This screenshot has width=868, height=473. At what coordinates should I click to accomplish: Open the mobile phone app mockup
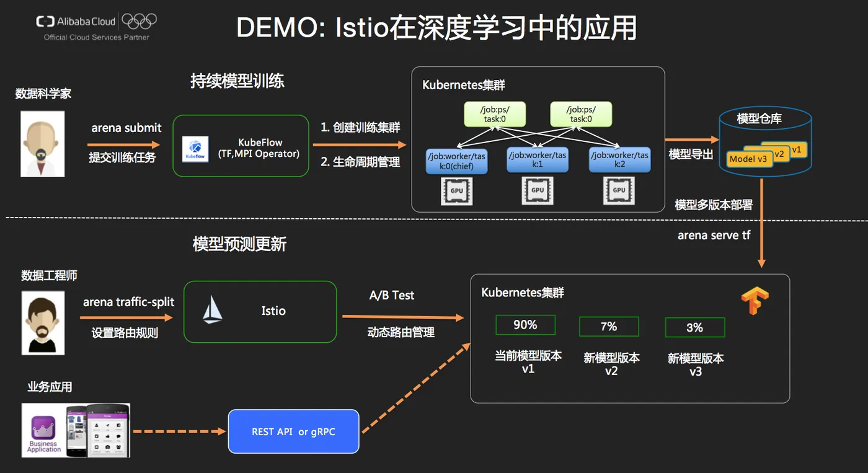pos(98,430)
